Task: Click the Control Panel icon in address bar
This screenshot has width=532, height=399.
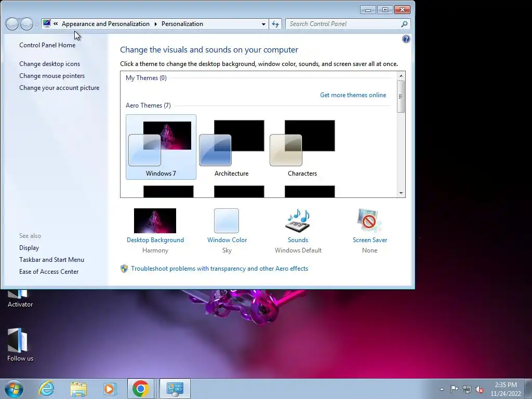Action: (x=47, y=23)
